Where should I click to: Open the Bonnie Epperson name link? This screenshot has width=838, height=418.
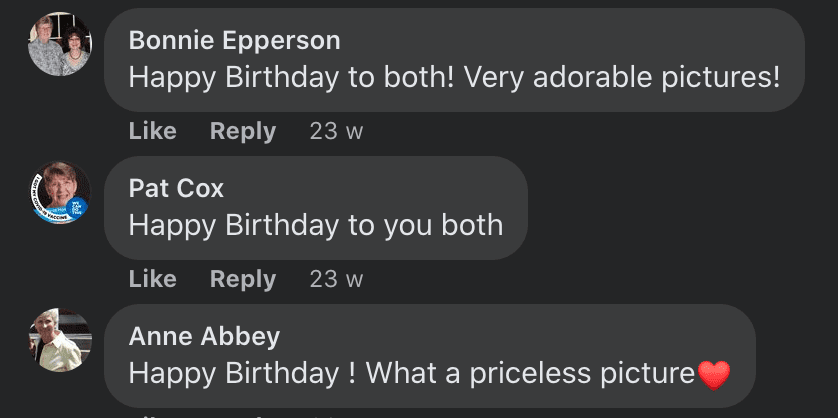click(x=234, y=41)
